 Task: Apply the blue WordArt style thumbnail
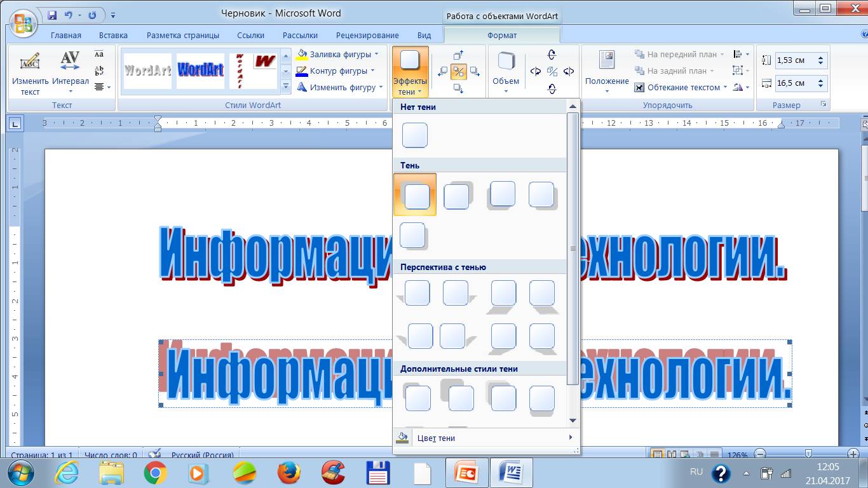200,71
